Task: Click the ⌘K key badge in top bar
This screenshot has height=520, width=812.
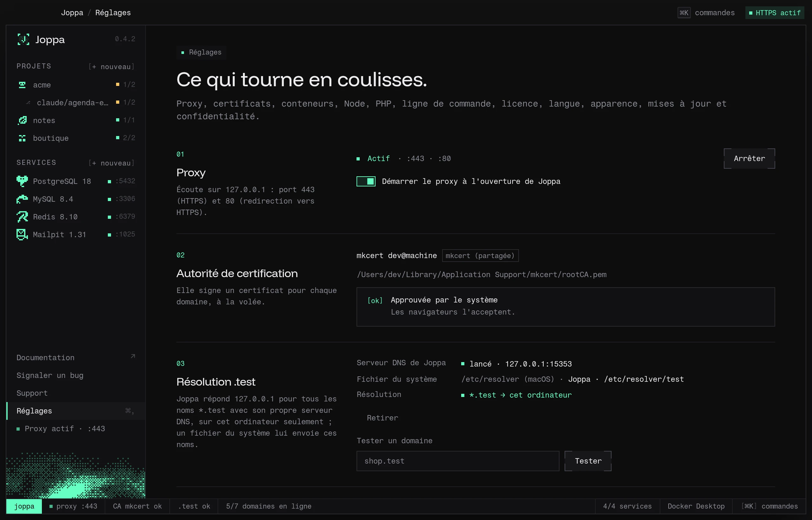Action: [x=684, y=13]
